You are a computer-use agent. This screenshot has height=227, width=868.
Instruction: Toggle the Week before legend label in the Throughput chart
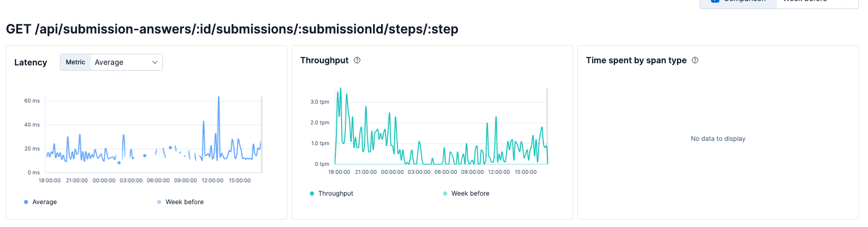pyautogui.click(x=470, y=194)
